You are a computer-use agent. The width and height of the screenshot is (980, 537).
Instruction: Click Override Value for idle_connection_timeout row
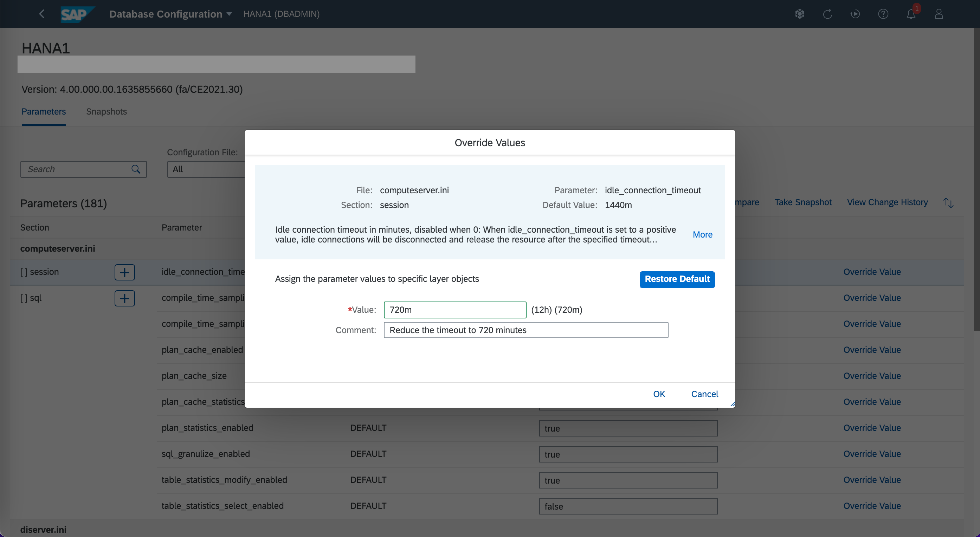tap(872, 272)
